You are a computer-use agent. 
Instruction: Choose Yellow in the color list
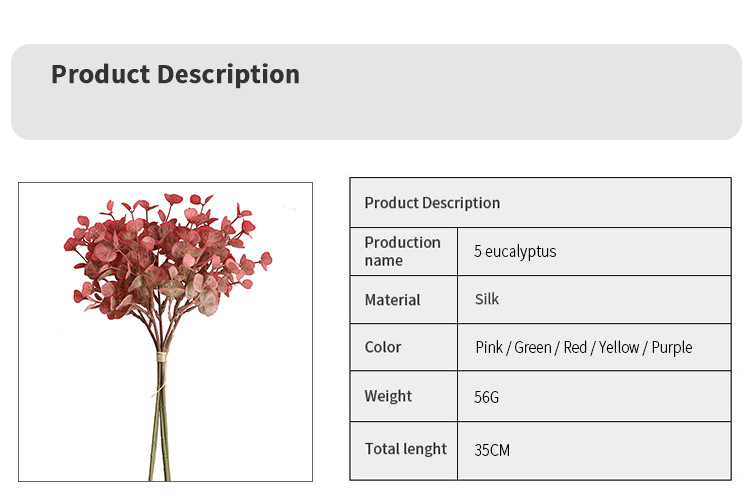click(x=619, y=348)
